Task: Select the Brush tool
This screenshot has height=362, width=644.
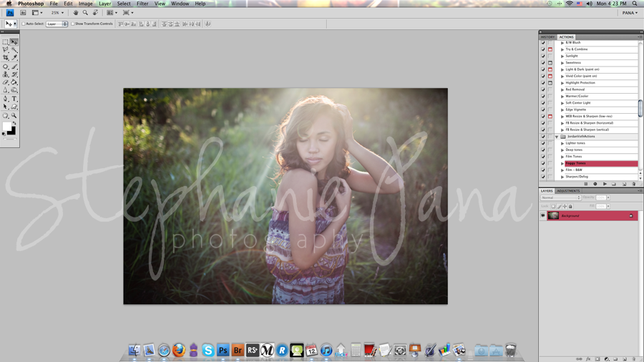Action: point(14,67)
